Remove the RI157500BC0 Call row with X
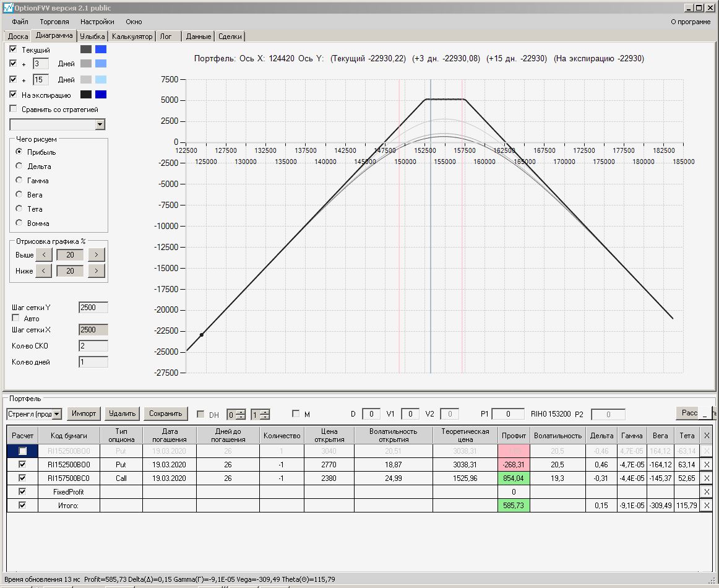Screen dimensions: 719x588 707,478
